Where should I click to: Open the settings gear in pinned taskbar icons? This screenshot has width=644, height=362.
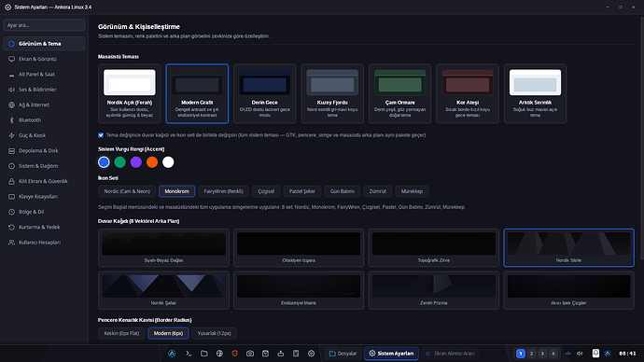312,354
